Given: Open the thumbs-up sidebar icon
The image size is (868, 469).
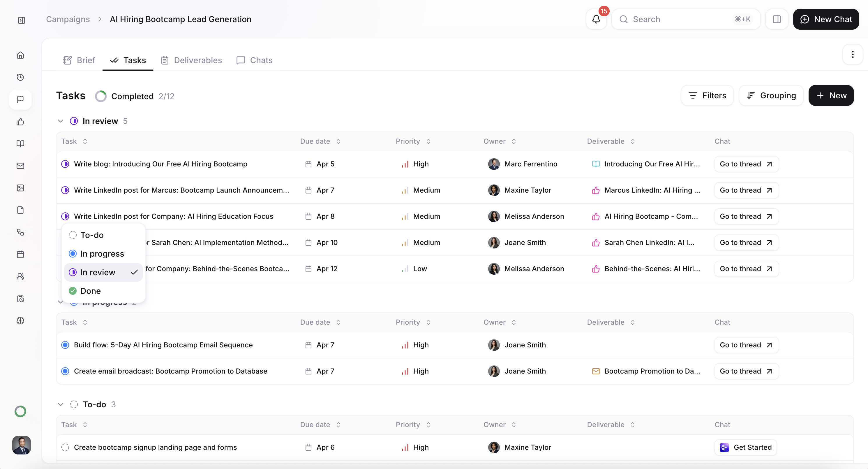Looking at the screenshot, I should click(21, 122).
